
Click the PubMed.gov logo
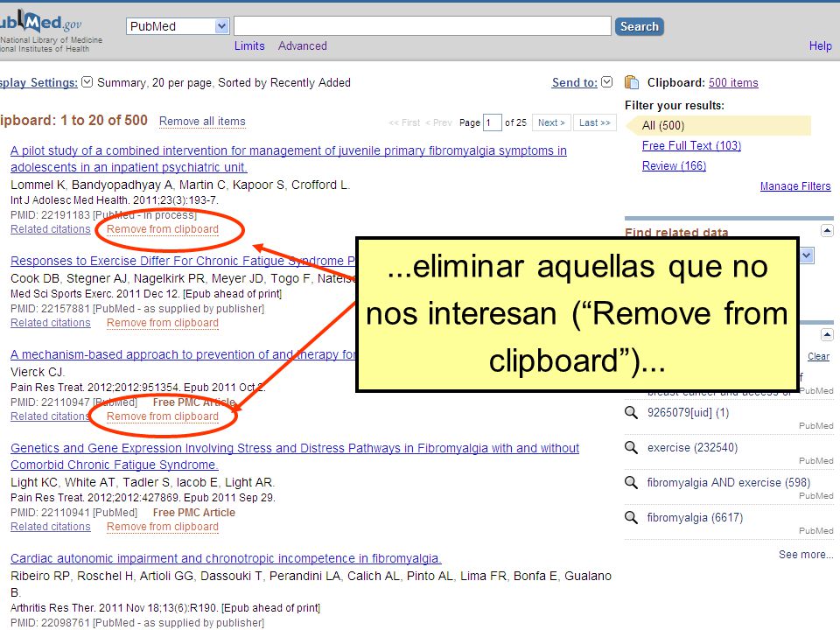40,23
